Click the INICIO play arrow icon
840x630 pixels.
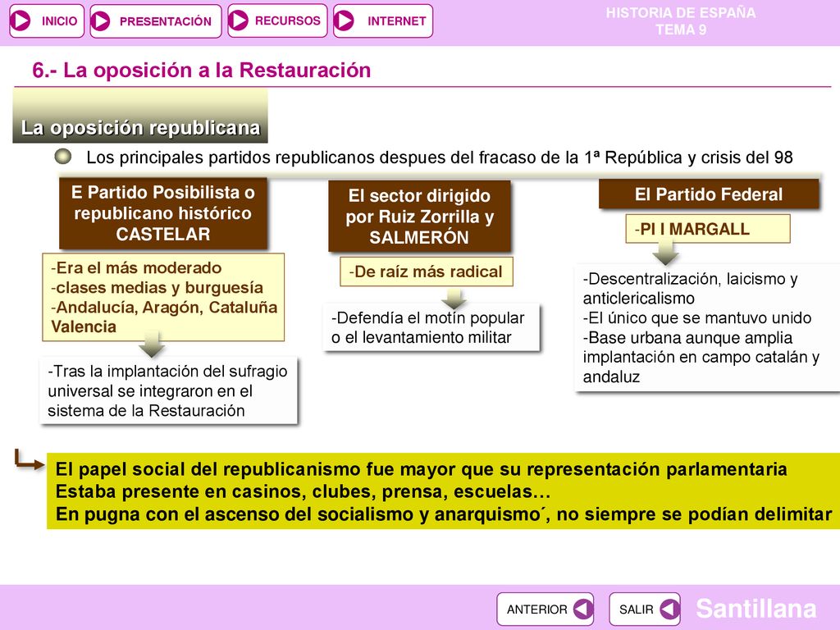coord(21,21)
